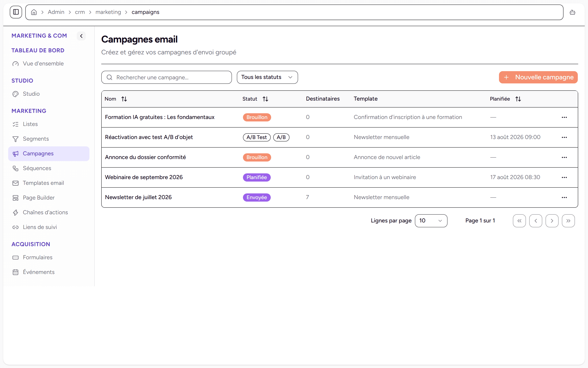Click the Listes checklist icon
This screenshot has height=368, width=588.
tap(16, 124)
